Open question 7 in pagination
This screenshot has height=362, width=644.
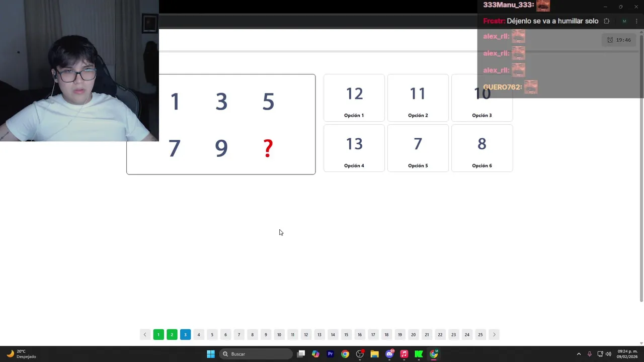(x=239, y=334)
